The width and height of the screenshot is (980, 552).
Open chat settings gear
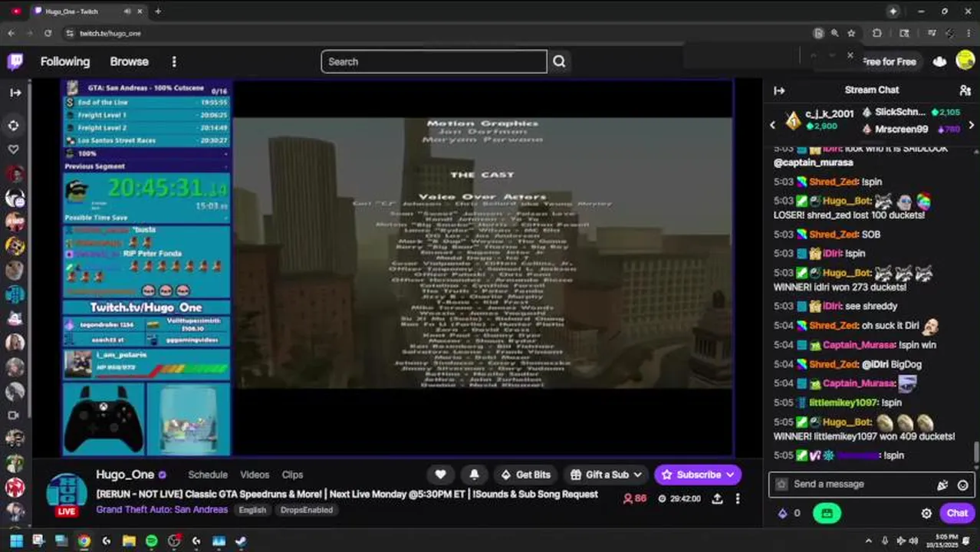pyautogui.click(x=926, y=514)
